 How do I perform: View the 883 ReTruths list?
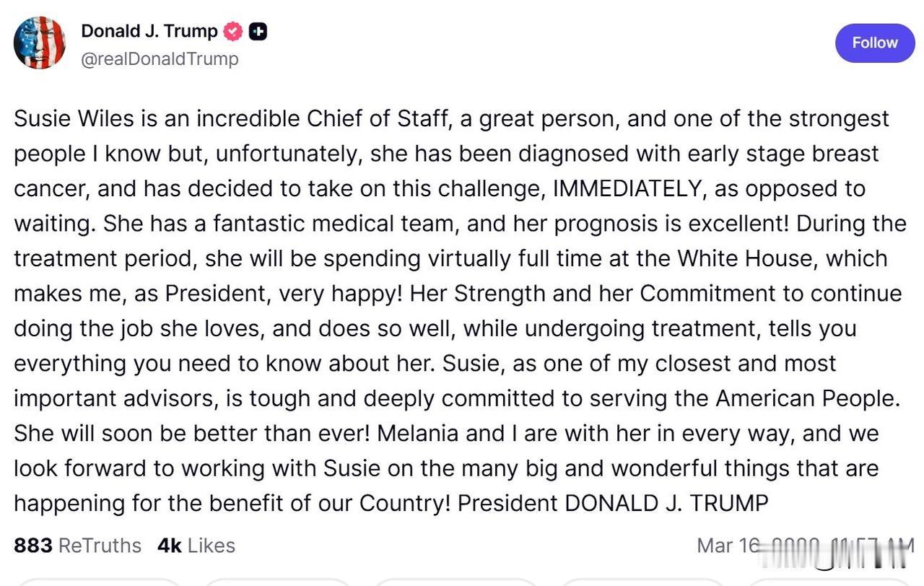pyautogui.click(x=77, y=546)
